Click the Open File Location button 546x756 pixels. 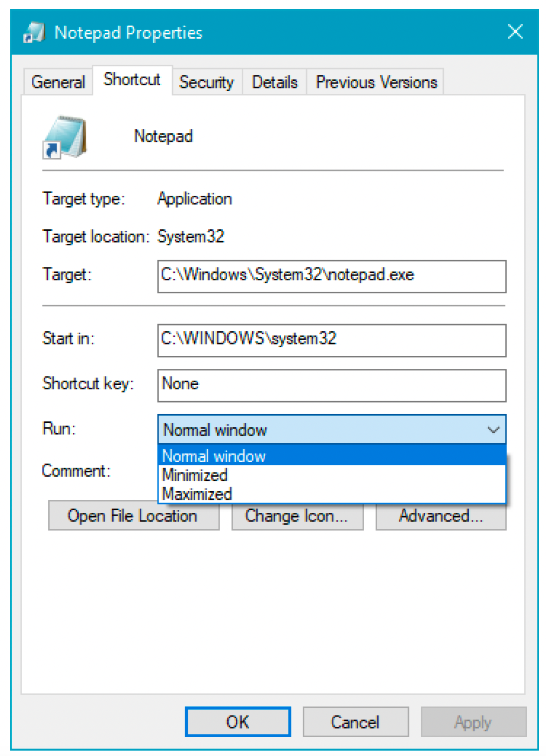coord(134,516)
